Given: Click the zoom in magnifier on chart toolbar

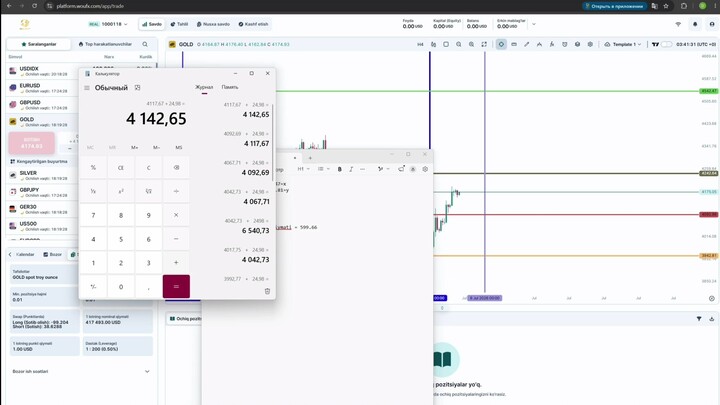Looking at the screenshot, I should pyautogui.click(x=472, y=45).
